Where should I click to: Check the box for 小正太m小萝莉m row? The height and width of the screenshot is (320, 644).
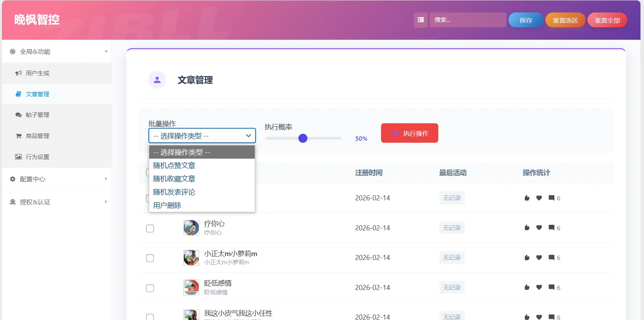[150, 258]
